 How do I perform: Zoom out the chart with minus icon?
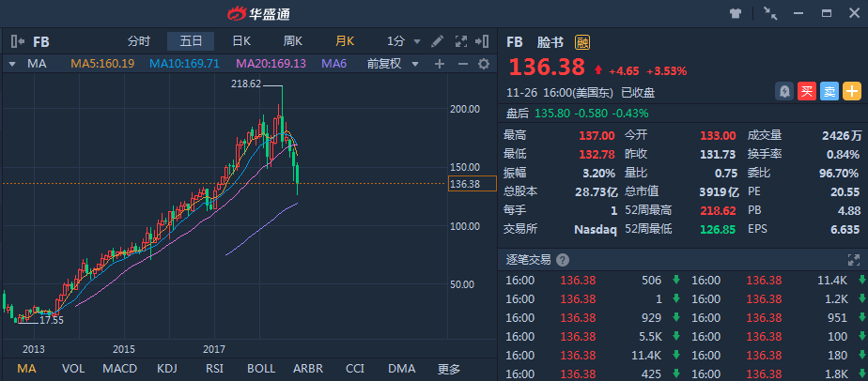click(x=463, y=64)
